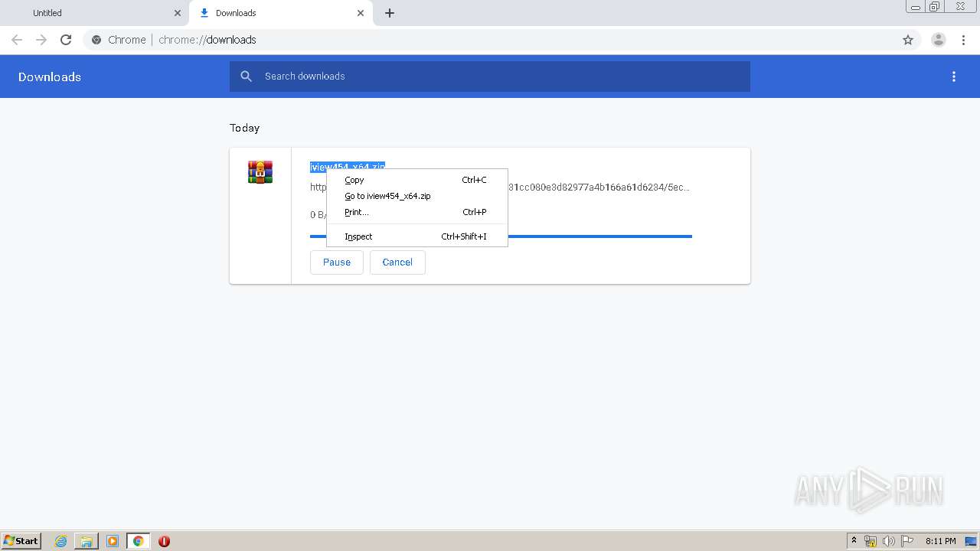
Task: Close the Downloads tab
Action: (x=361, y=13)
